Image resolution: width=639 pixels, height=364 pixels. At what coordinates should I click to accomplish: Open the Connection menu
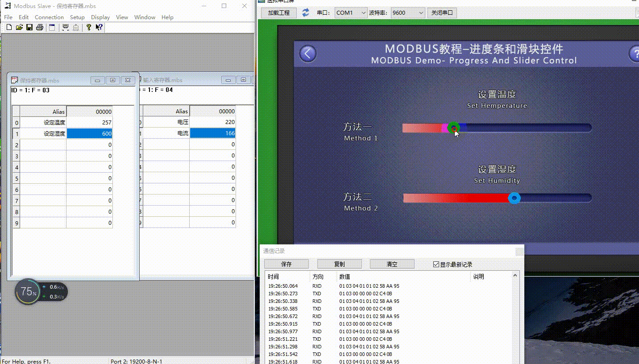pos(49,17)
